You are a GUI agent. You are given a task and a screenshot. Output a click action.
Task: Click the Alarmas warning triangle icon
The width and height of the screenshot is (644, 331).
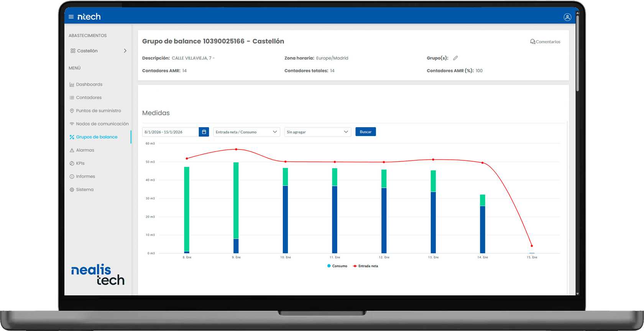click(x=72, y=150)
